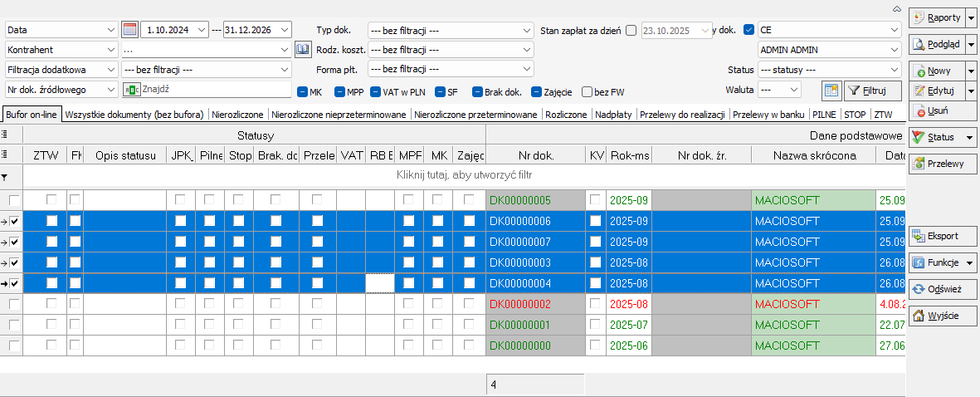Open the calendar date-range picker icon

[129, 29]
